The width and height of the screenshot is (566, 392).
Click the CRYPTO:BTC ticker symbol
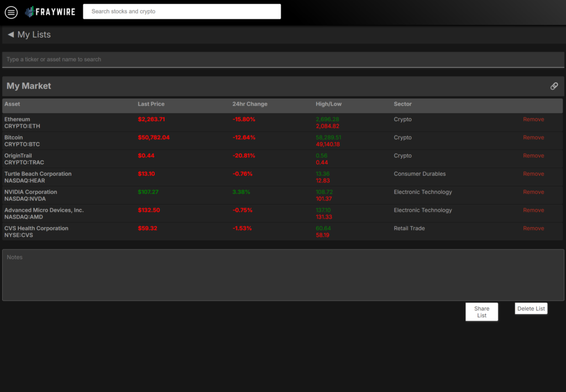coord(22,144)
